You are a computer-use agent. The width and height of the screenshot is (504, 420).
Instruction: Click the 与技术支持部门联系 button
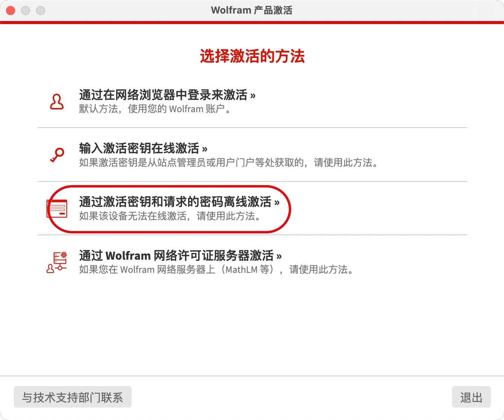[x=73, y=397]
